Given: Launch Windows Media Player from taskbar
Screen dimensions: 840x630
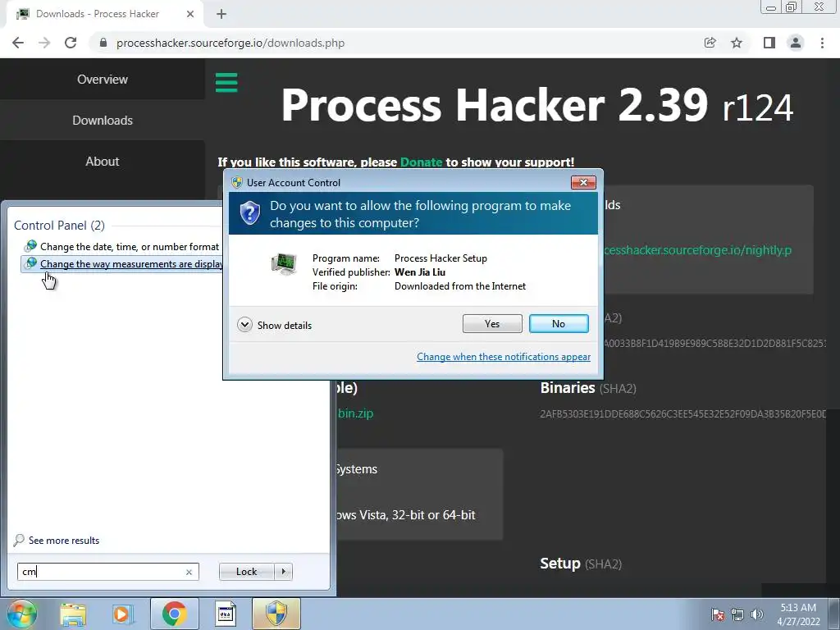Looking at the screenshot, I should coord(122,614).
